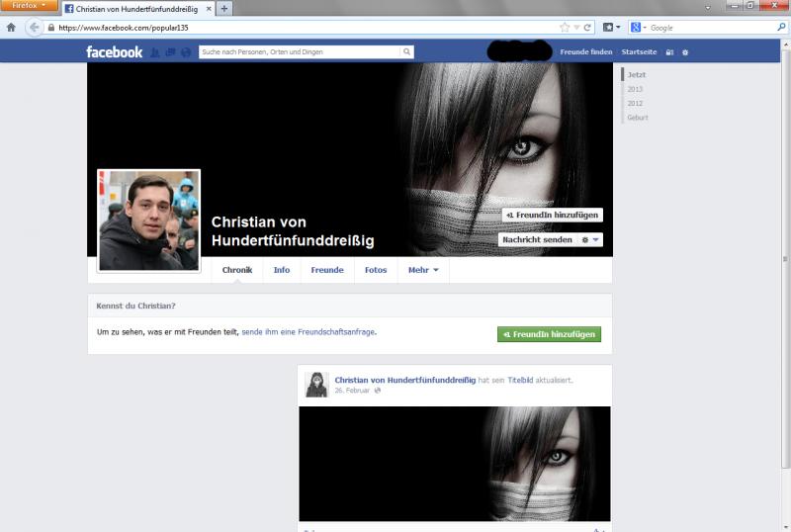Switch to the Info tab
The image size is (791, 532).
tap(282, 270)
